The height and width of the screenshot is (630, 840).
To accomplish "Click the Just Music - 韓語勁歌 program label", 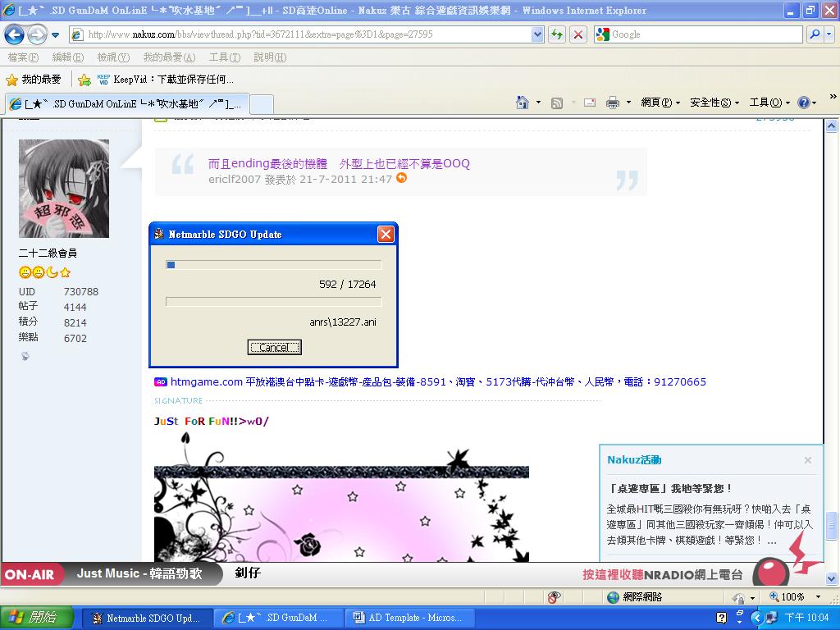I will (x=139, y=573).
